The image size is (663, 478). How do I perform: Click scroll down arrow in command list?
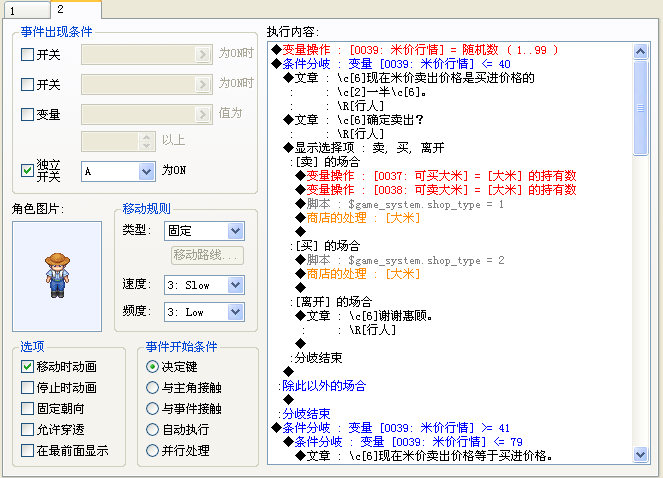[641, 455]
